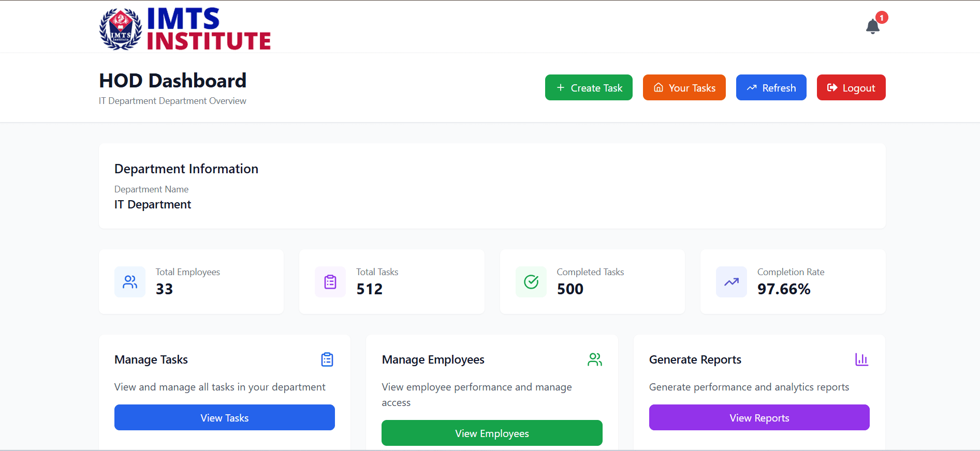The image size is (980, 451).
Task: Open notifications via the bell icon
Action: point(873,26)
